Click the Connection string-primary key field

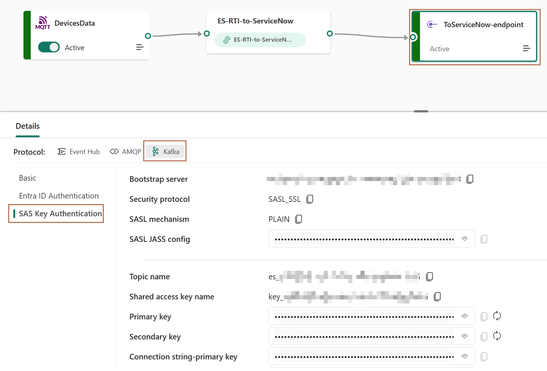pyautogui.click(x=371, y=356)
